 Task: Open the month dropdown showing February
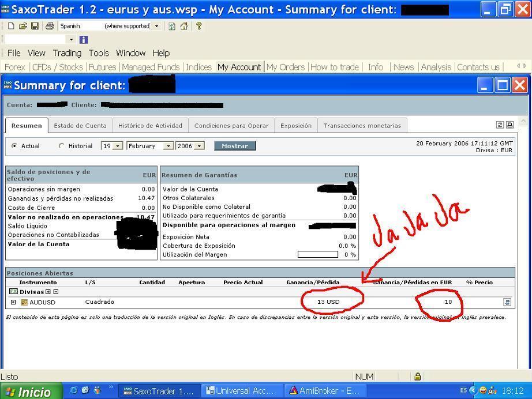click(168, 146)
